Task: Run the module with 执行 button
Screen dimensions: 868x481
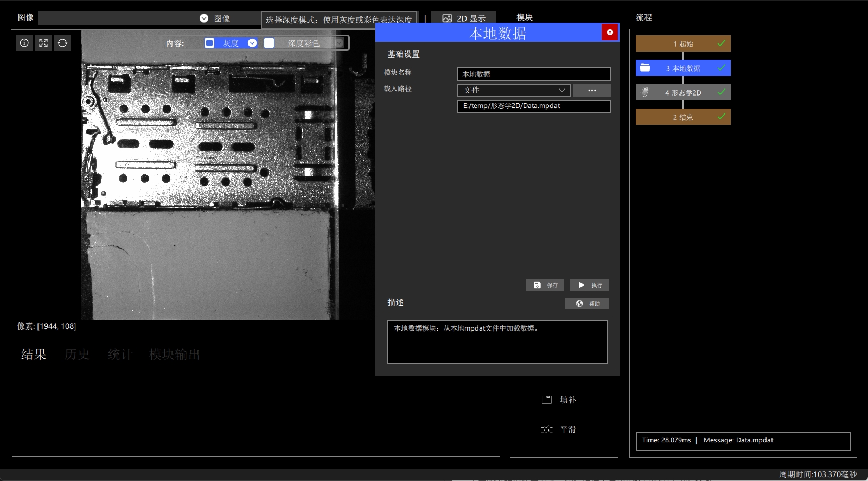Action: click(589, 285)
